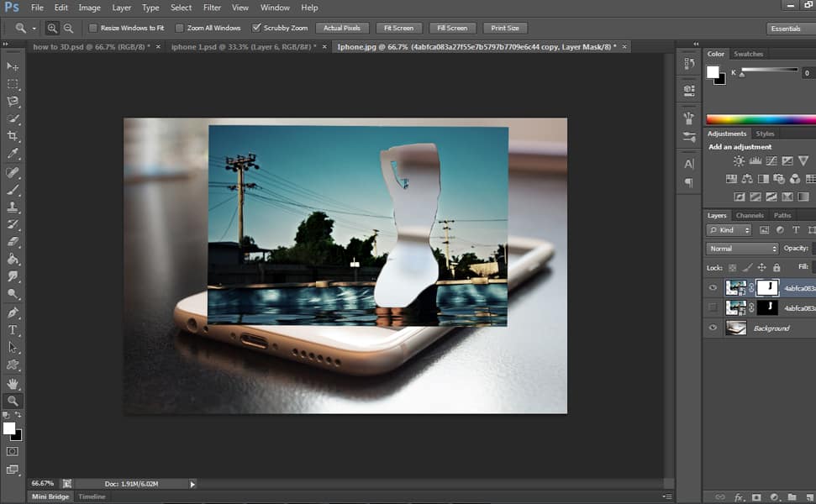Click the color spectrum ramp
Screen dimensions: 816x504
pyautogui.click(x=761, y=119)
